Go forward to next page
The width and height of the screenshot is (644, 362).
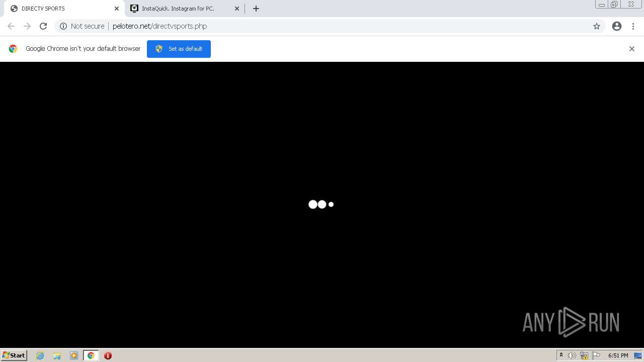(27, 26)
